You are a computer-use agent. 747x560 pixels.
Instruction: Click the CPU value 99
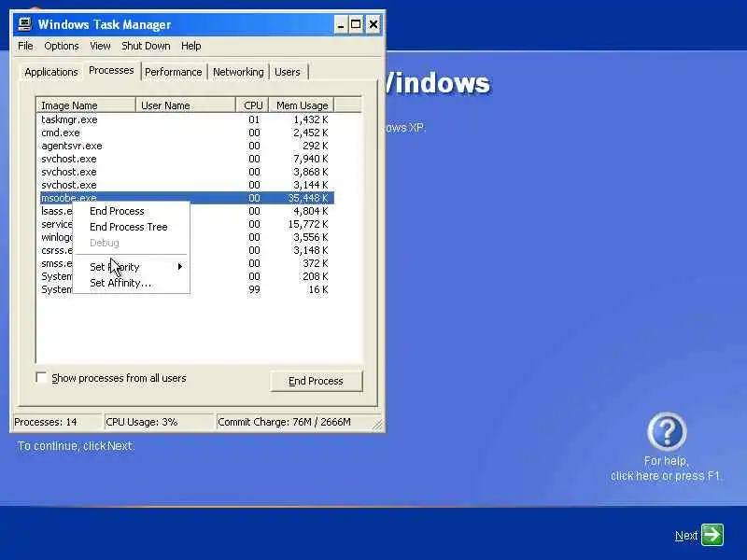pyautogui.click(x=254, y=289)
